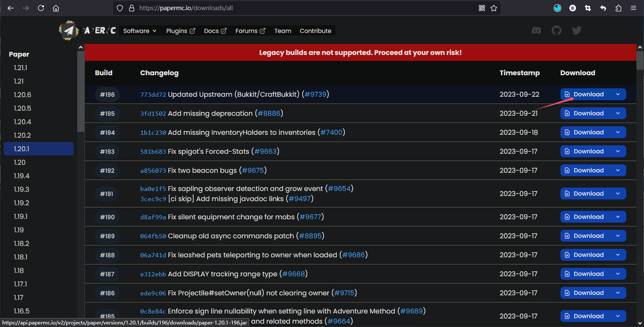Open Software dropdown menu
This screenshot has width=644, height=327.
tap(140, 31)
